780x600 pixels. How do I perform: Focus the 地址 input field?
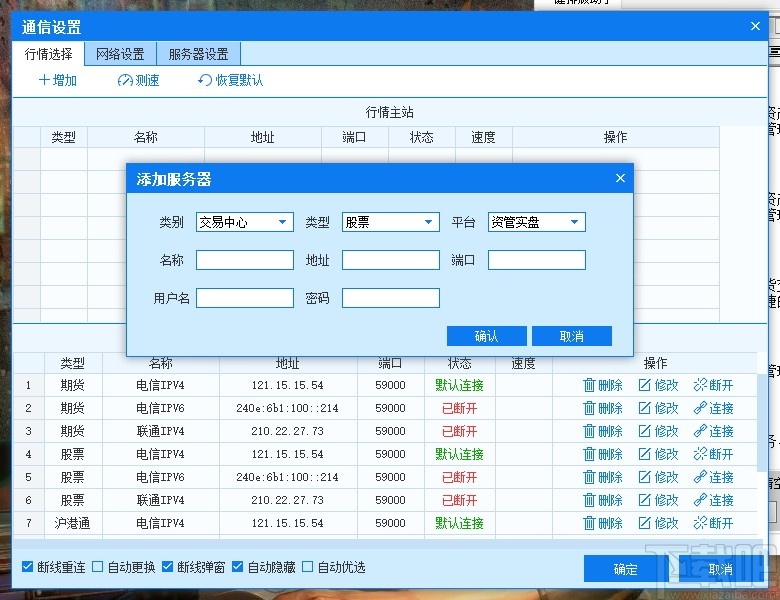click(390, 260)
